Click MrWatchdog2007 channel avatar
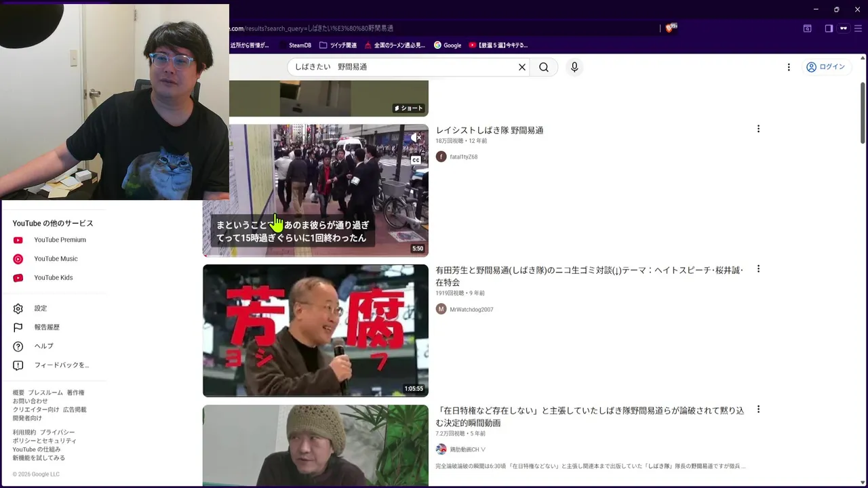 441,309
